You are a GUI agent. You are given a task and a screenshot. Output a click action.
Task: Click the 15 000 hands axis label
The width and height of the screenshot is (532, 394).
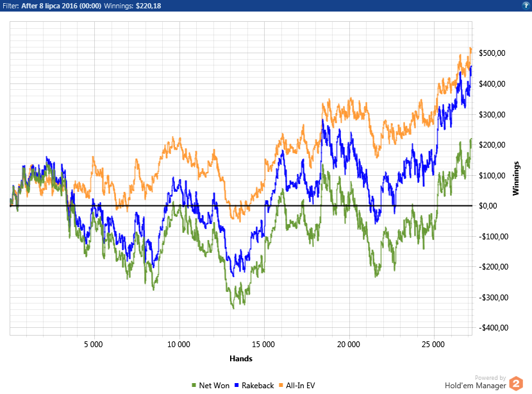pyautogui.click(x=263, y=345)
